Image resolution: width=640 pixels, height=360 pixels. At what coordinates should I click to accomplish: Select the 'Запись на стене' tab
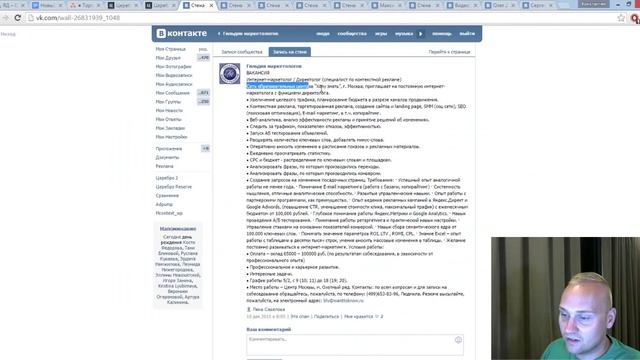click(x=290, y=52)
